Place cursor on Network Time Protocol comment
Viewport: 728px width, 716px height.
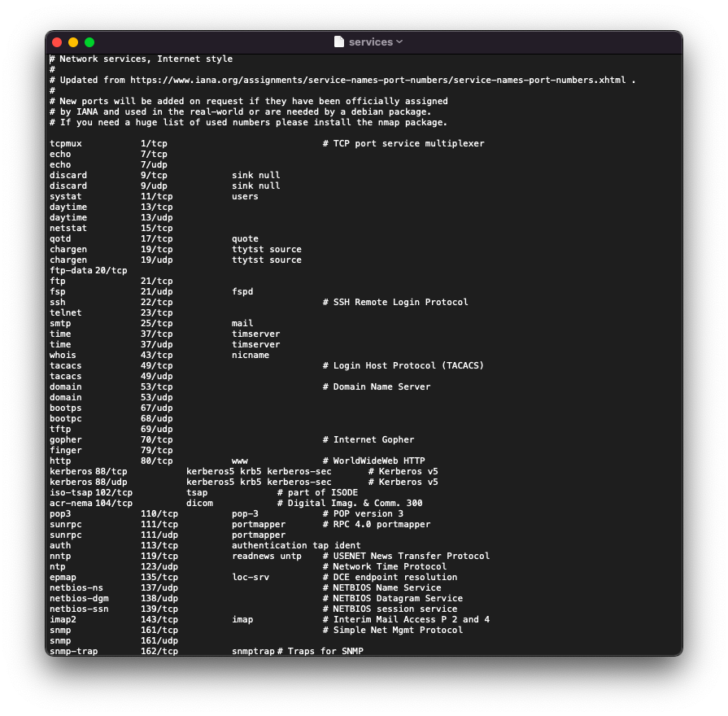[390, 567]
